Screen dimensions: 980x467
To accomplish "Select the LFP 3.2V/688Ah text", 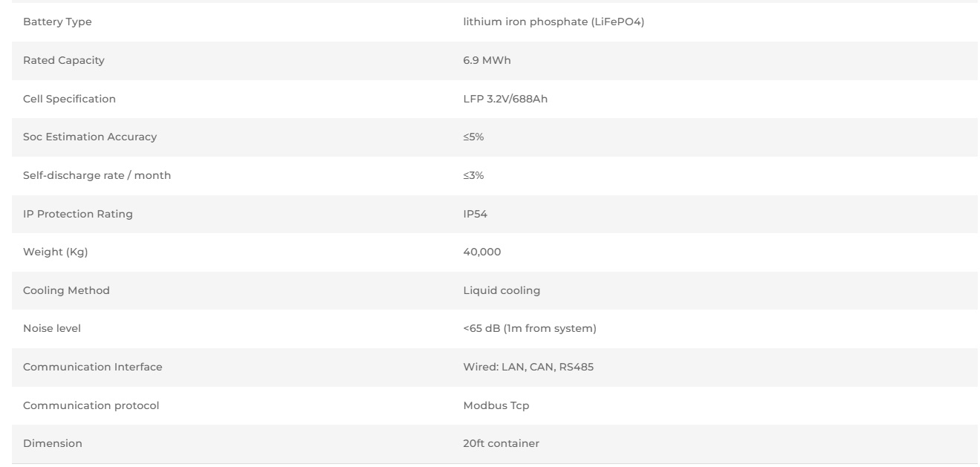I will (x=505, y=99).
